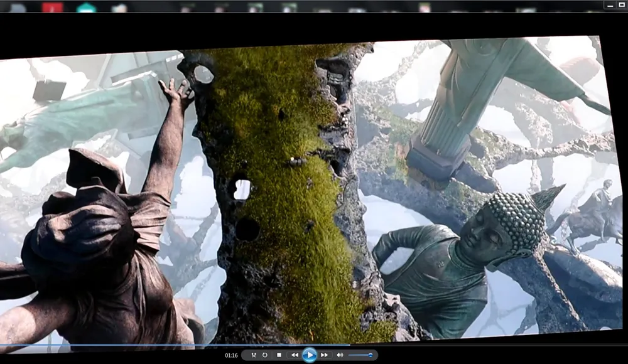This screenshot has height=364, width=628.
Task: Minimize the media player window
Action: 609,5
